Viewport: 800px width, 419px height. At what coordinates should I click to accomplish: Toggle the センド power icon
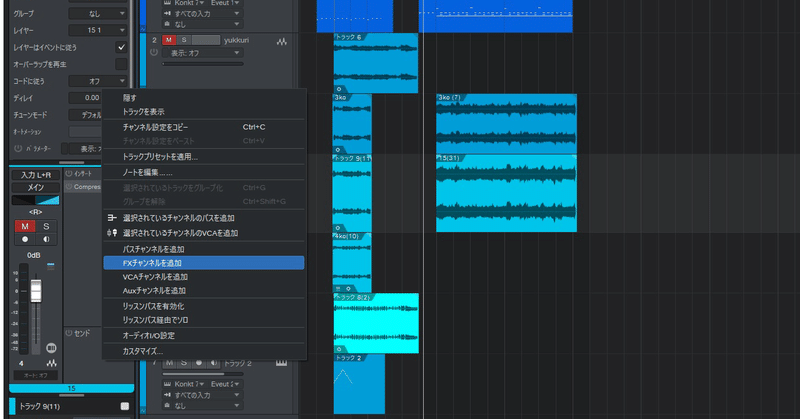point(69,333)
